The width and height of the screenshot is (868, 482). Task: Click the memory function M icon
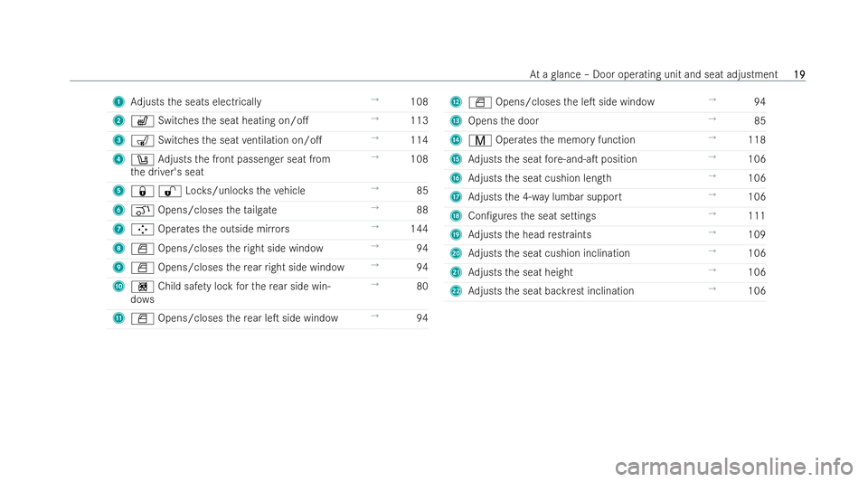pos(480,140)
